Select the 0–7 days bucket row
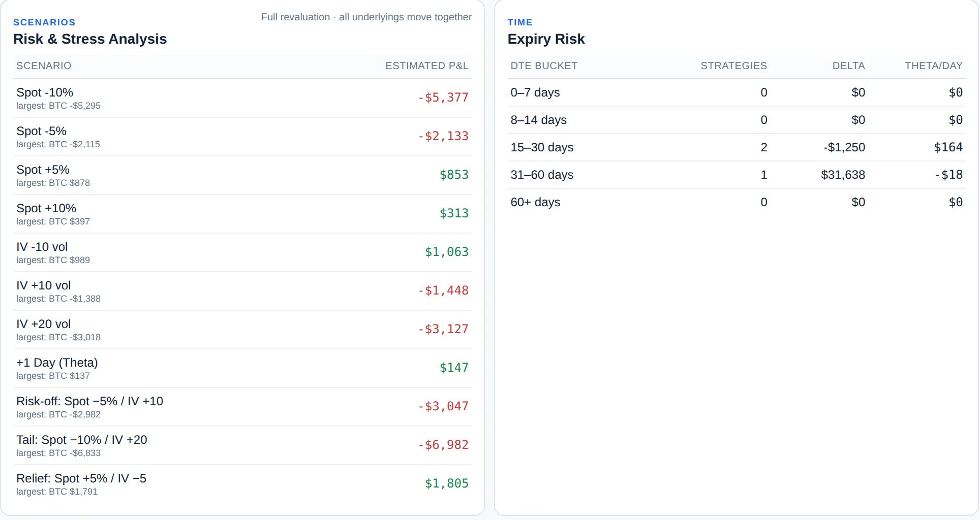The width and height of the screenshot is (980, 520). click(737, 92)
